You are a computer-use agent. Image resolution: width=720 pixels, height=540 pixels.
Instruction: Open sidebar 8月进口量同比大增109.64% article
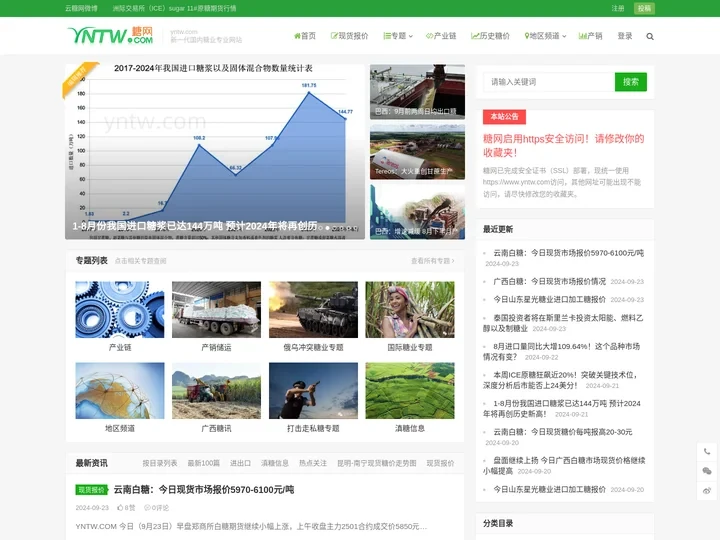(562, 351)
